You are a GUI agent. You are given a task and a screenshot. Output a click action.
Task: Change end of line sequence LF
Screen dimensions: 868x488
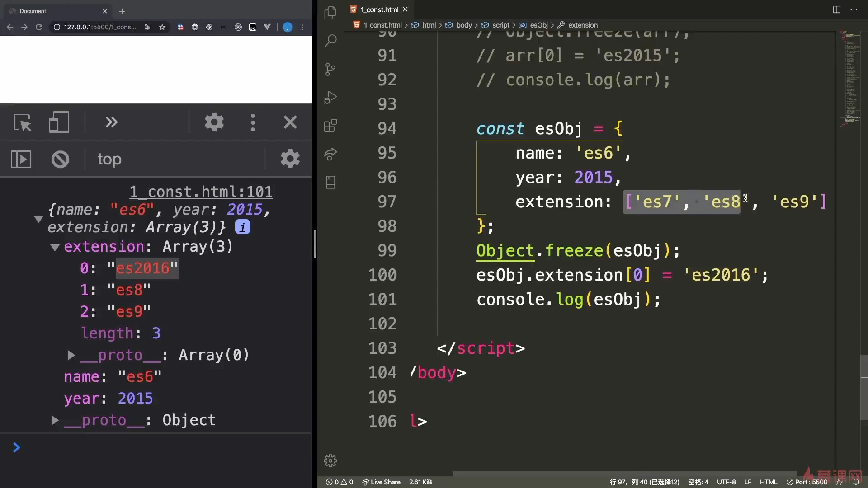point(748,482)
